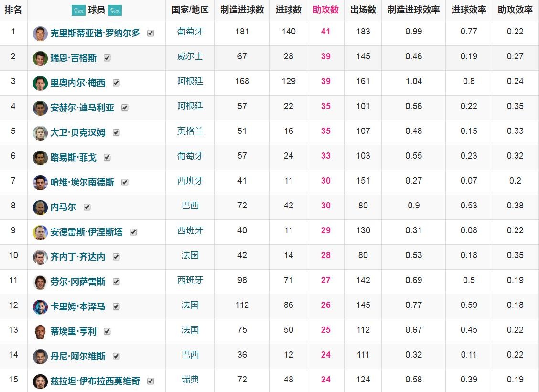
Task: Toggle 丹尼·阿尔维斯's selection checkbox
Action: 116,357
